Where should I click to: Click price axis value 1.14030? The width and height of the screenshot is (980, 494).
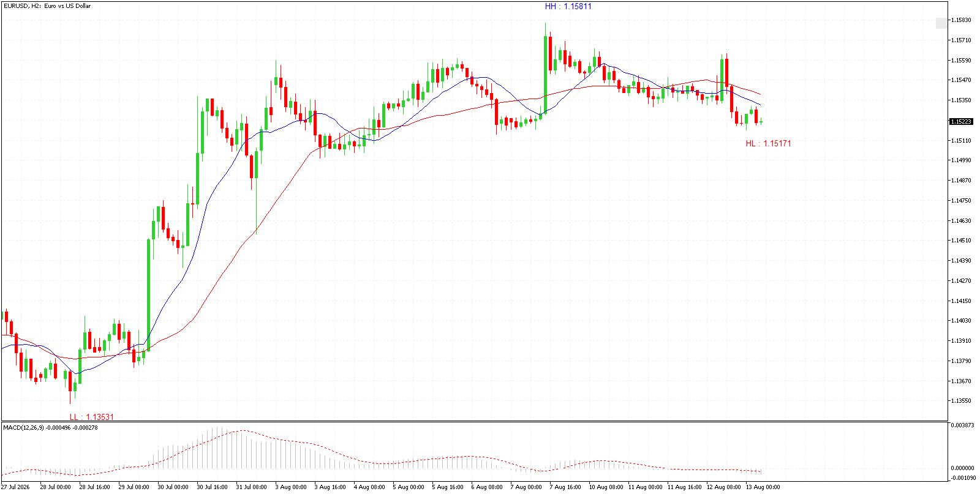961,321
